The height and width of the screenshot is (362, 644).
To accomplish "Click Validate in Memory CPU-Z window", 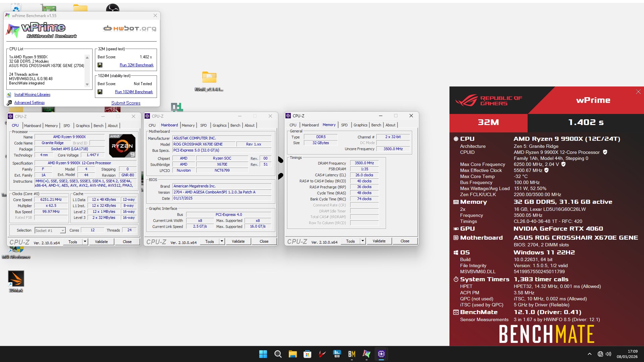I will coord(379,241).
